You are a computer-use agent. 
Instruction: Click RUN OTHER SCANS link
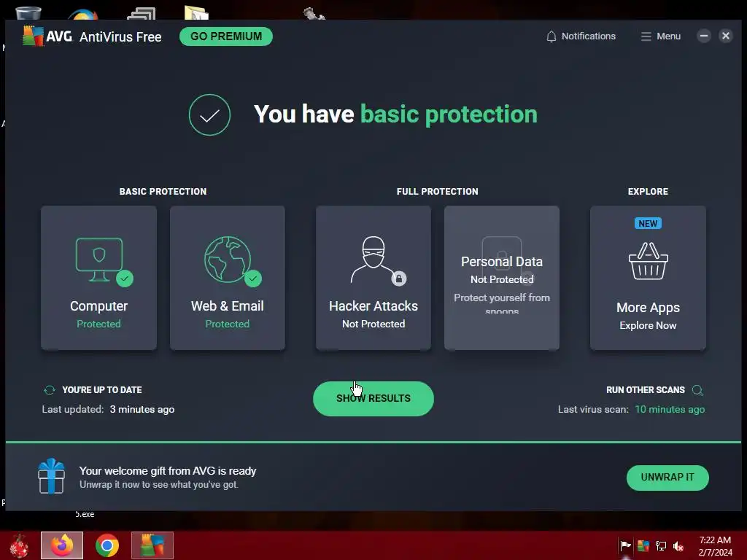(645, 390)
